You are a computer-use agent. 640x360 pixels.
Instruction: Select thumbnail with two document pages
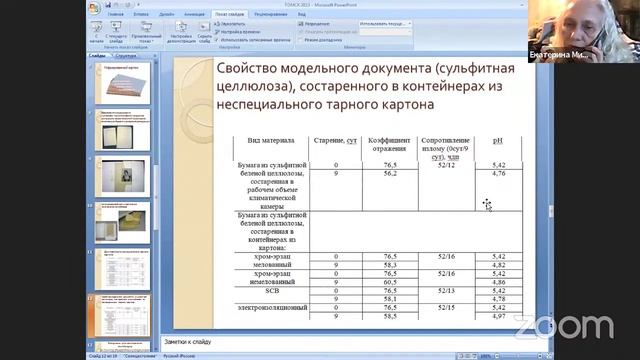pos(122,130)
